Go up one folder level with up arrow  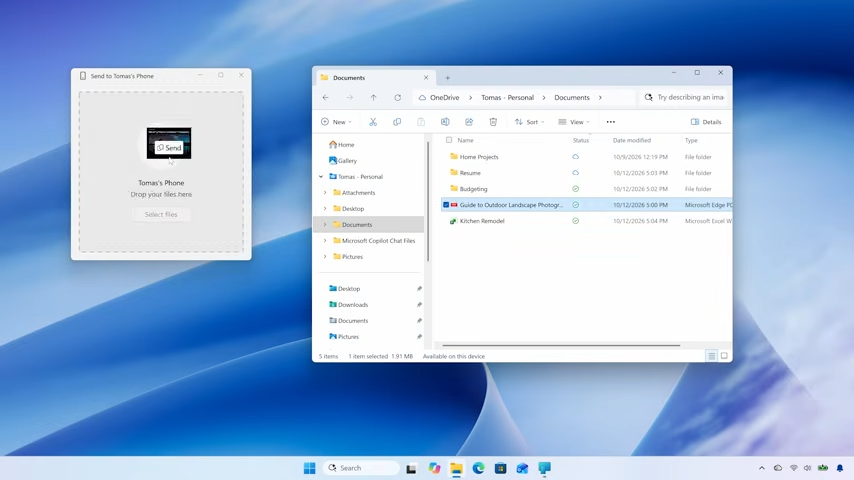pos(374,98)
